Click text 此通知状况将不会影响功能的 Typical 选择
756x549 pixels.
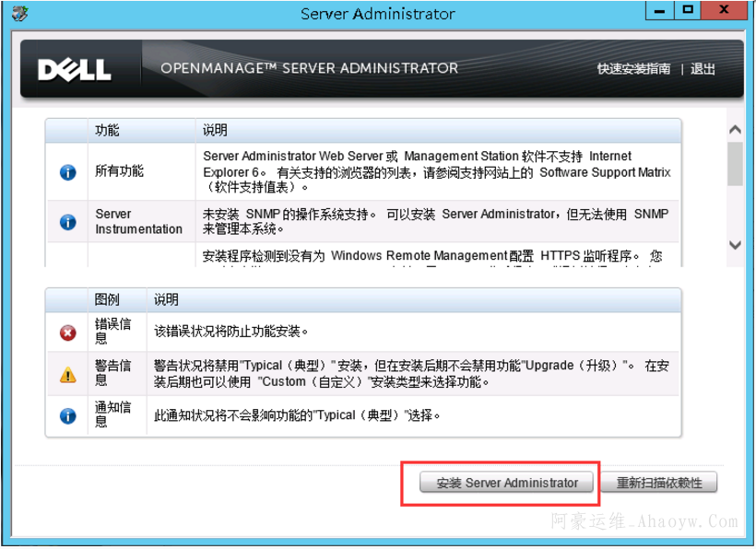[297, 415]
